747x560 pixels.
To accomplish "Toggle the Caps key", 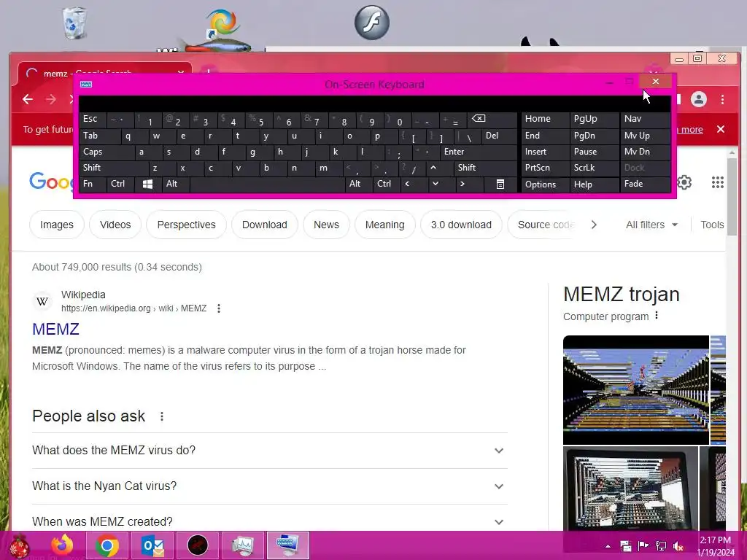I will [107, 152].
